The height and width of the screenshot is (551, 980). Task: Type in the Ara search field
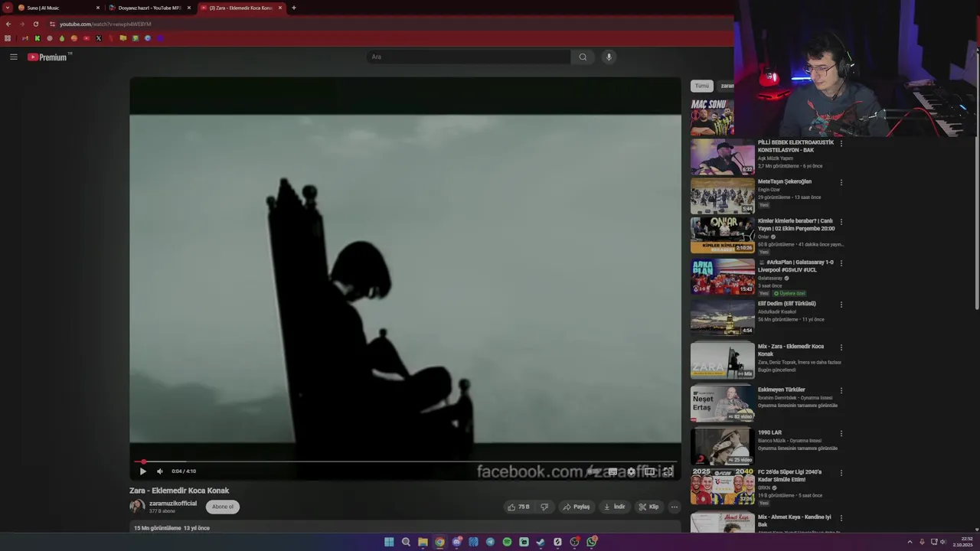click(x=469, y=57)
